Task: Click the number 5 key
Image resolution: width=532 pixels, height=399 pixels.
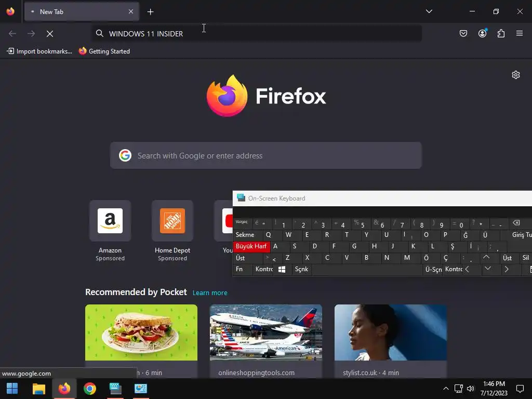Action: [361, 223]
